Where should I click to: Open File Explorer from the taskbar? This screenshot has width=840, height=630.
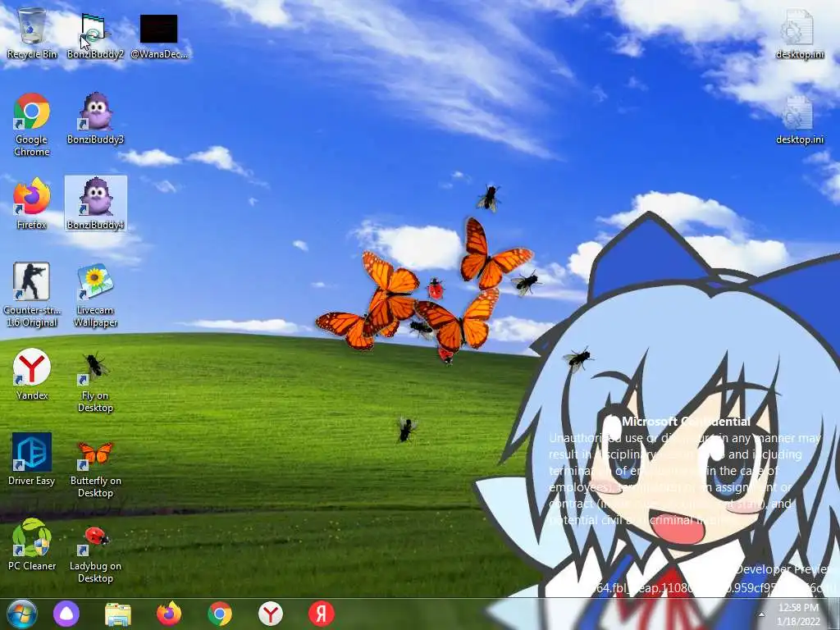click(x=118, y=614)
